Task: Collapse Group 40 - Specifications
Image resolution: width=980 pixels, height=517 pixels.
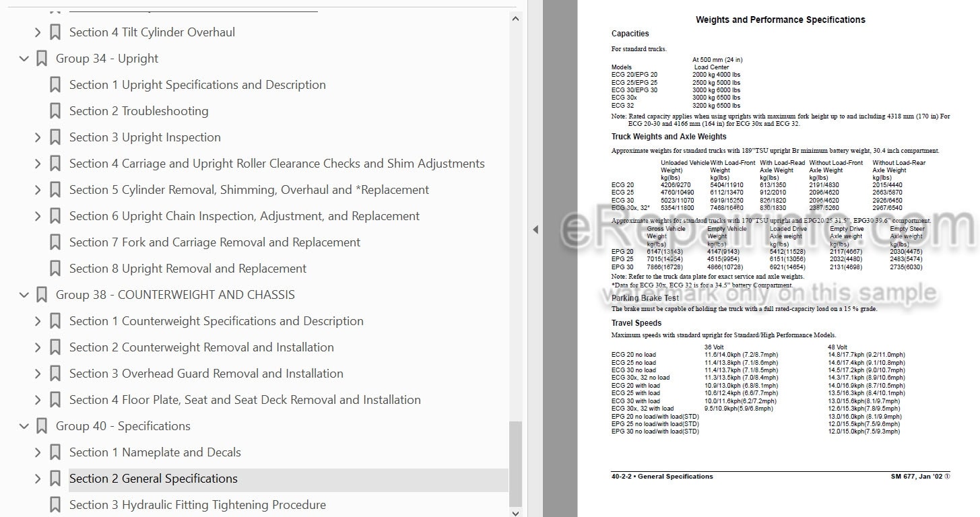Action: (x=24, y=426)
